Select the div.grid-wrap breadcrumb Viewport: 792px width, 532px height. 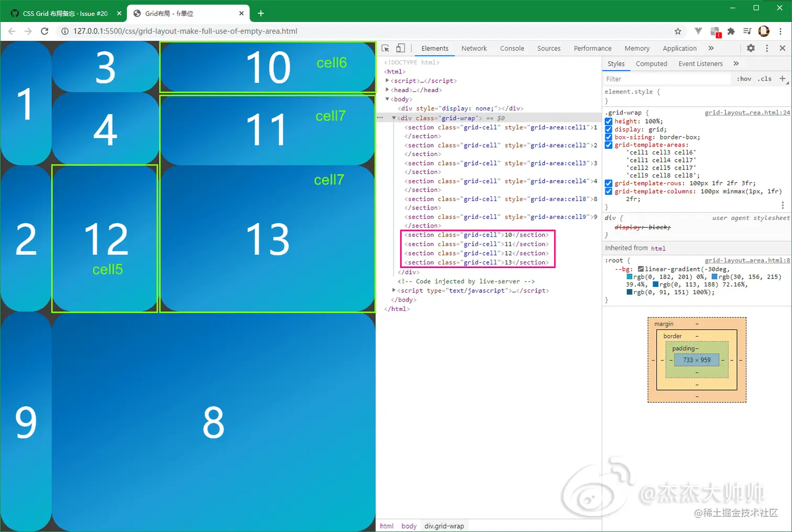[x=444, y=526]
